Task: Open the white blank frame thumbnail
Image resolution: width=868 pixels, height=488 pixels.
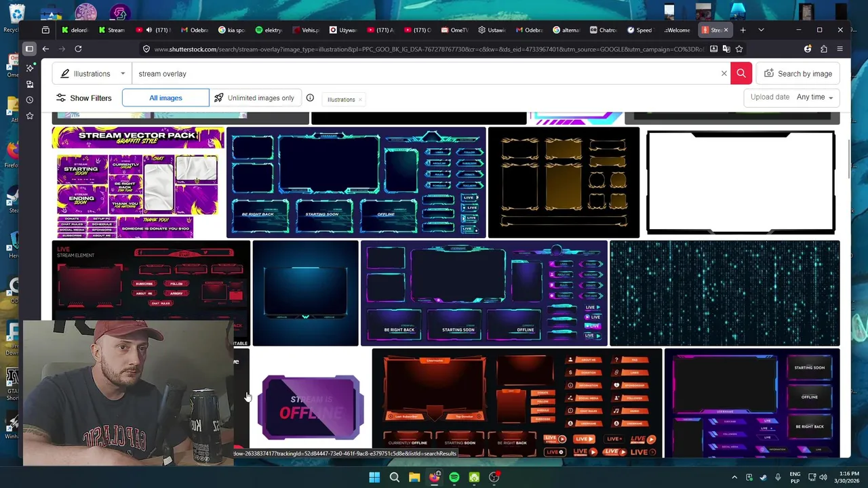Action: point(741,182)
